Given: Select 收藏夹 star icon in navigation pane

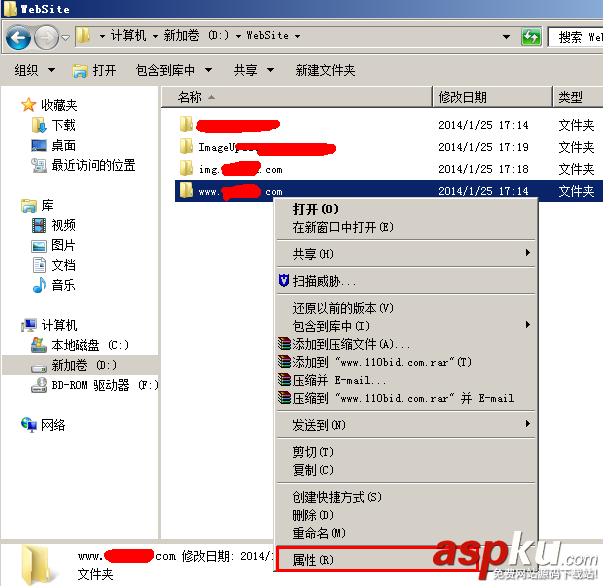Looking at the screenshot, I should pos(28,105).
